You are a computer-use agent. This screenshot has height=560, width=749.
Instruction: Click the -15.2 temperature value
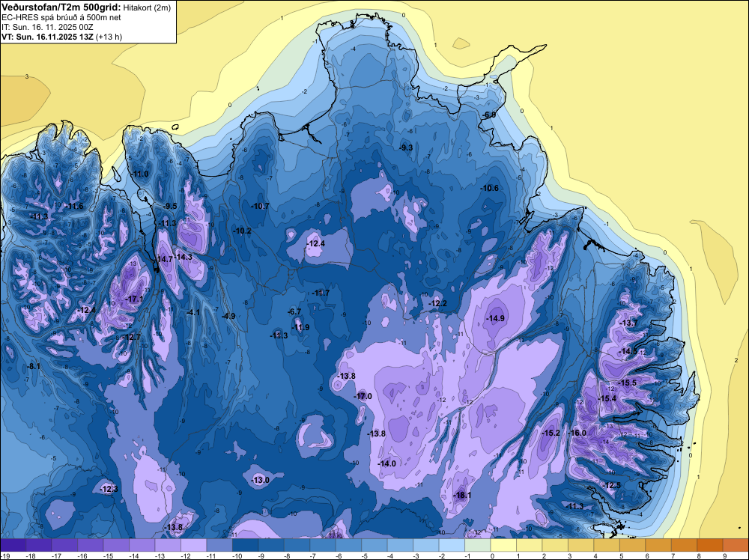(x=551, y=433)
